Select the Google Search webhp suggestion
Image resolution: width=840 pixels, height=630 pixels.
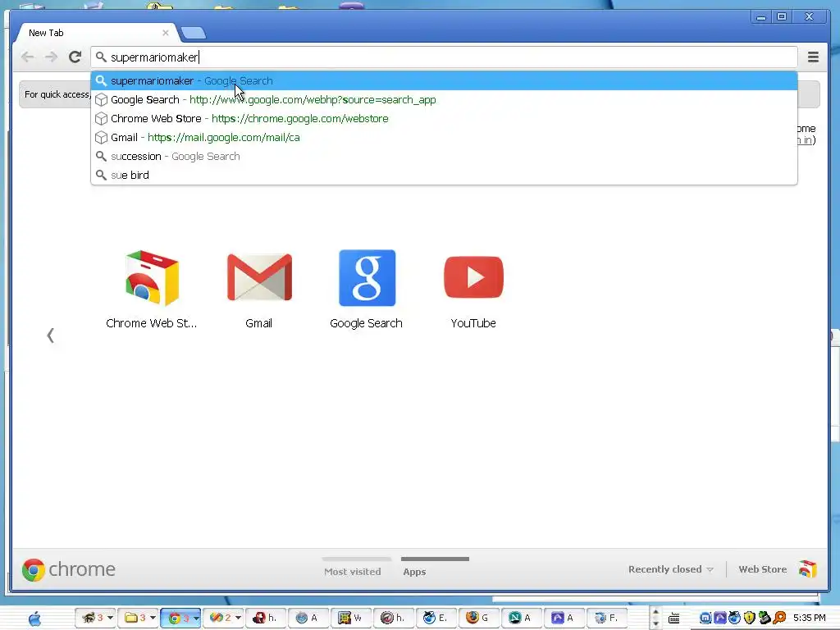444,99
